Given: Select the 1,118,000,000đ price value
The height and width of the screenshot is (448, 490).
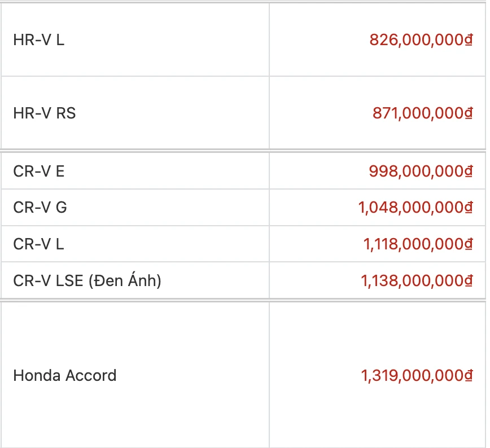Looking at the screenshot, I should coord(417,244).
